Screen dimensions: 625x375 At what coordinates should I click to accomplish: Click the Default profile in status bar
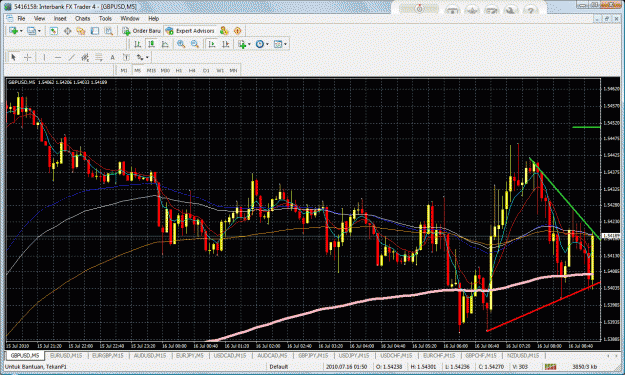pos(279,367)
